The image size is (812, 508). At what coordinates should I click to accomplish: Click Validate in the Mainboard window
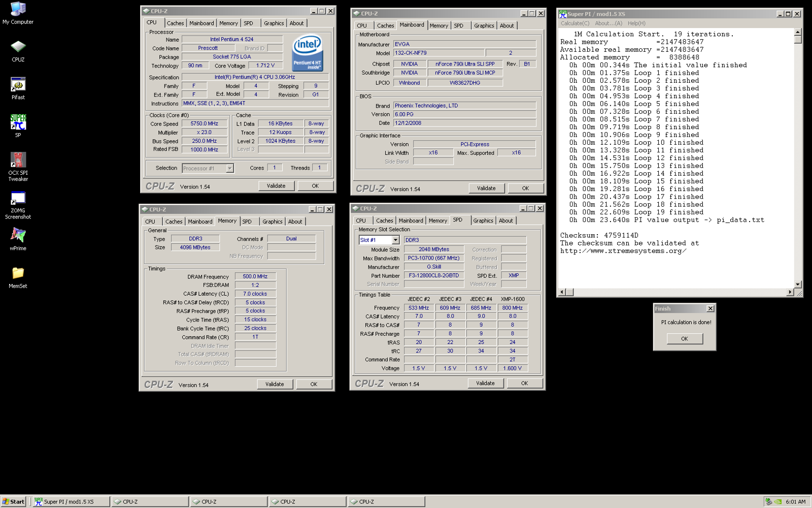coord(486,188)
